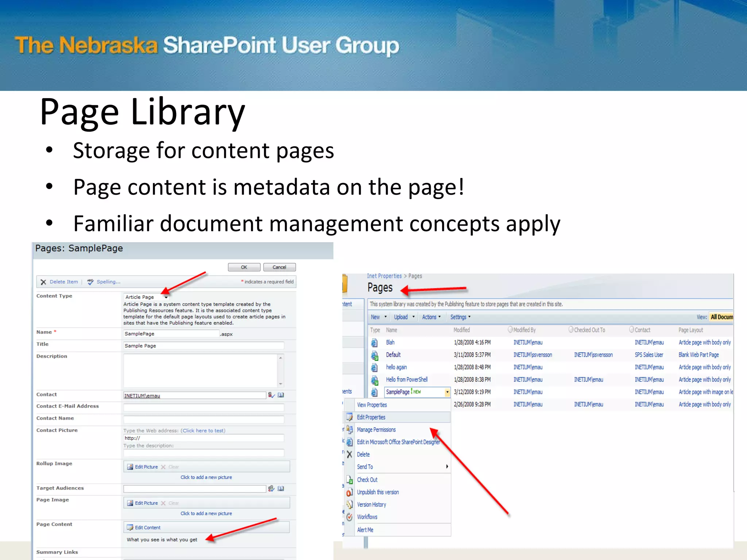
Task: Click the Page Content Edit Content icon
Action: coord(130,527)
